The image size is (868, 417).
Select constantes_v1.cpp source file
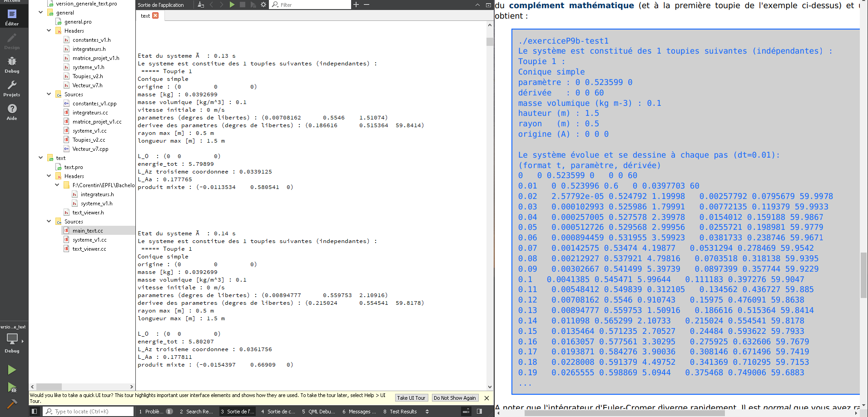(94, 103)
